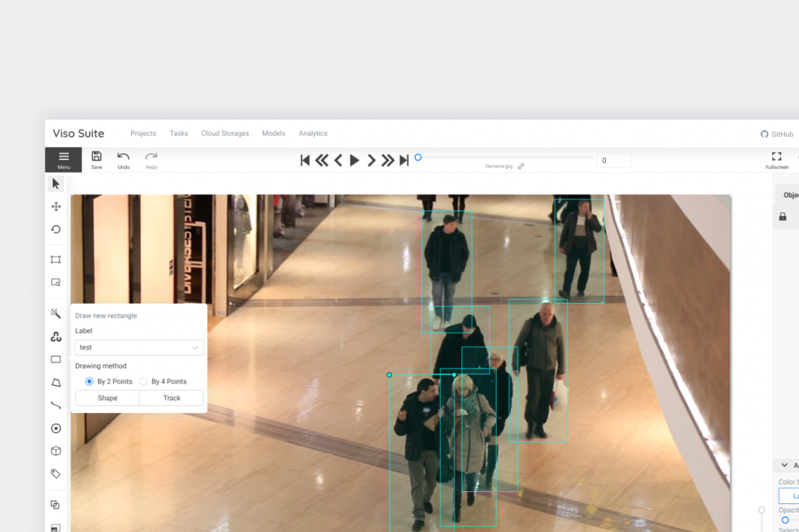Jump to the first frame
This screenshot has height=532, width=799.
[305, 161]
